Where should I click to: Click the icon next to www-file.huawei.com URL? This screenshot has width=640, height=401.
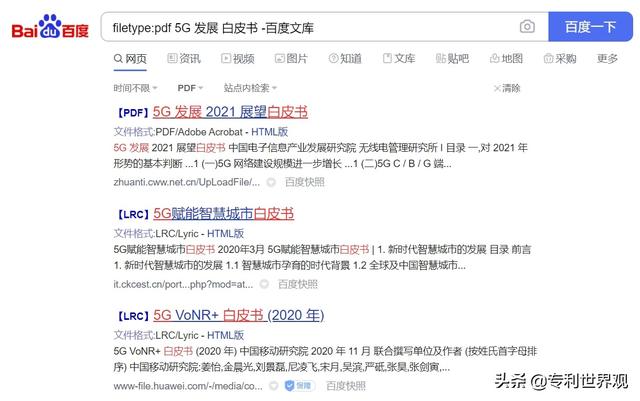[274, 386]
